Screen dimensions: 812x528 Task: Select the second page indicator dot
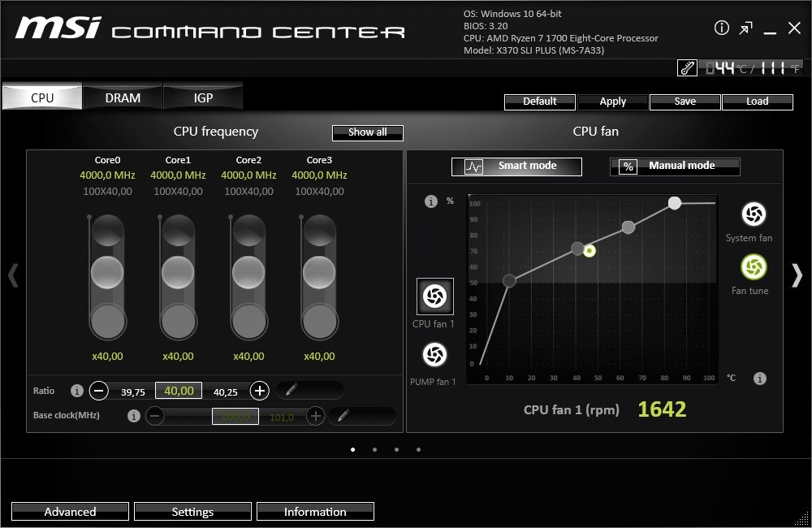point(374,449)
